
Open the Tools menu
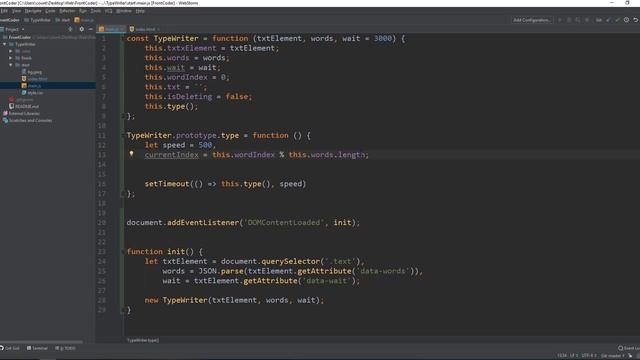(96, 11)
